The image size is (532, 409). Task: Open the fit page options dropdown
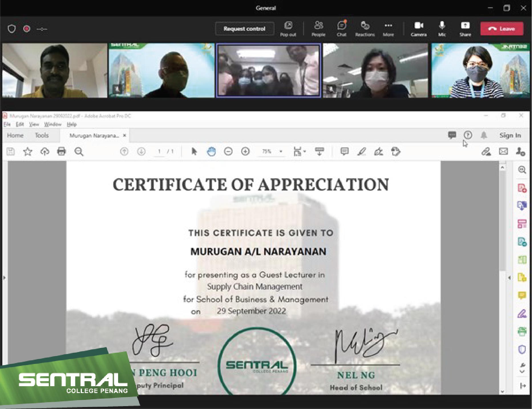(x=299, y=151)
